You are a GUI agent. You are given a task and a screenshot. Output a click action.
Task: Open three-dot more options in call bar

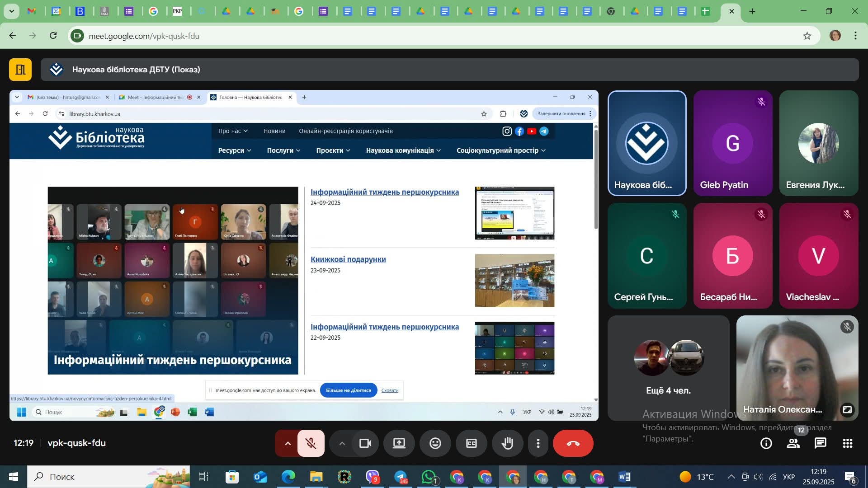point(538,443)
